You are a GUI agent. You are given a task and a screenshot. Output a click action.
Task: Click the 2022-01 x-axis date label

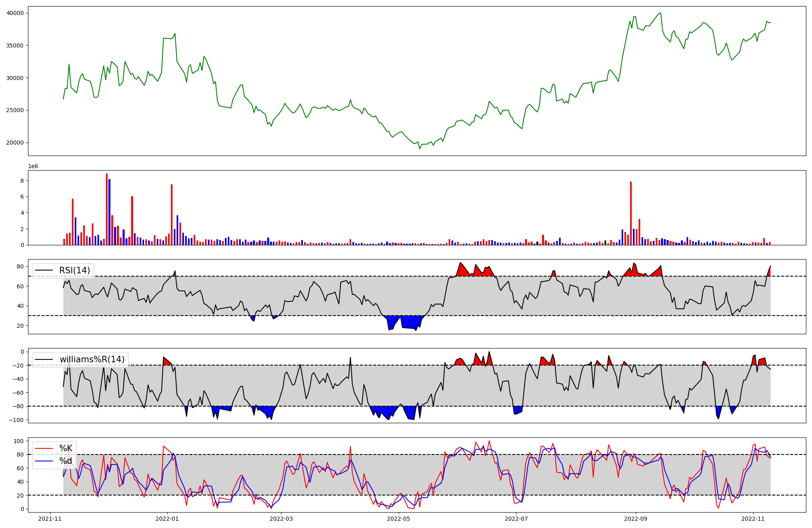167,519
